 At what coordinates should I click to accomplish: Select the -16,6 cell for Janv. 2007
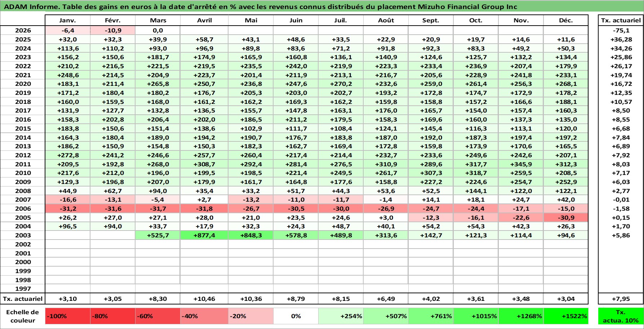(x=68, y=199)
